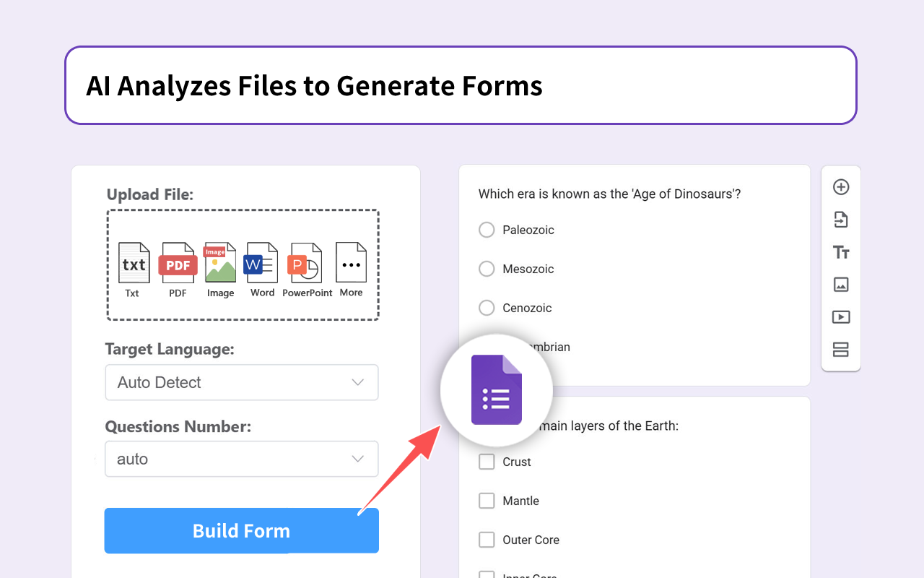Click the import questions icon
Screen dimensions: 924x578
click(841, 220)
